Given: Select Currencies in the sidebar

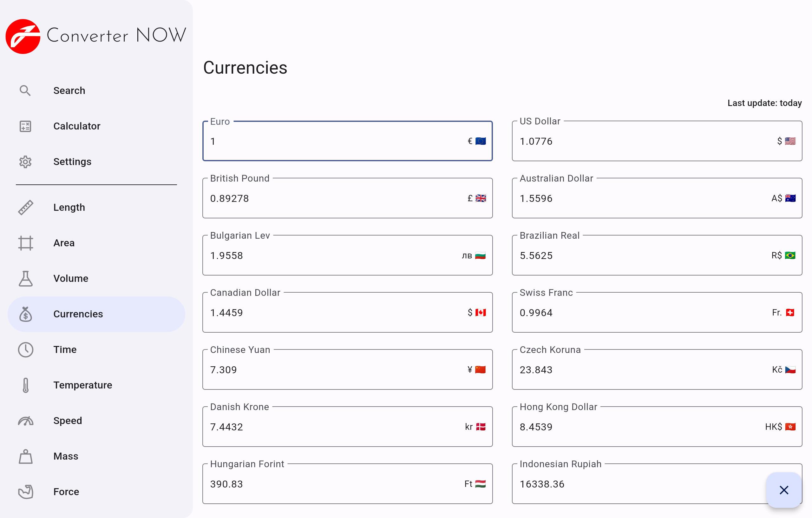Looking at the screenshot, I should click(78, 314).
